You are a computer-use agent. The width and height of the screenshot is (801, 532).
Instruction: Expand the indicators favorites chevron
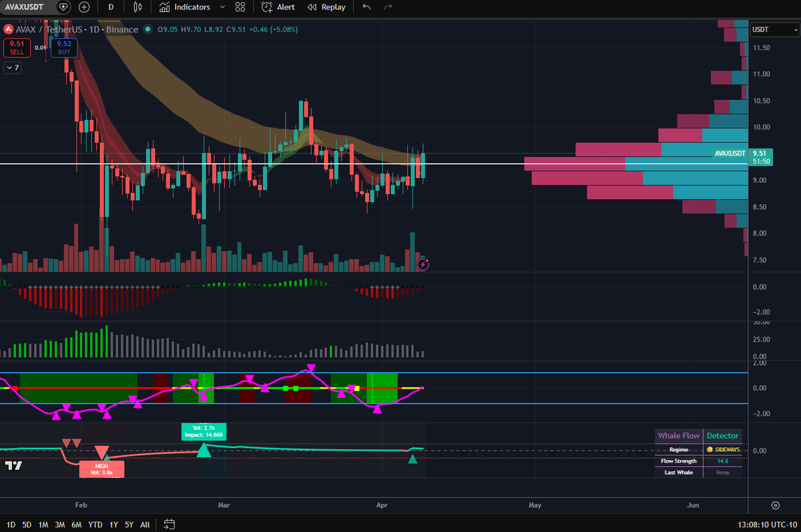coord(222,7)
